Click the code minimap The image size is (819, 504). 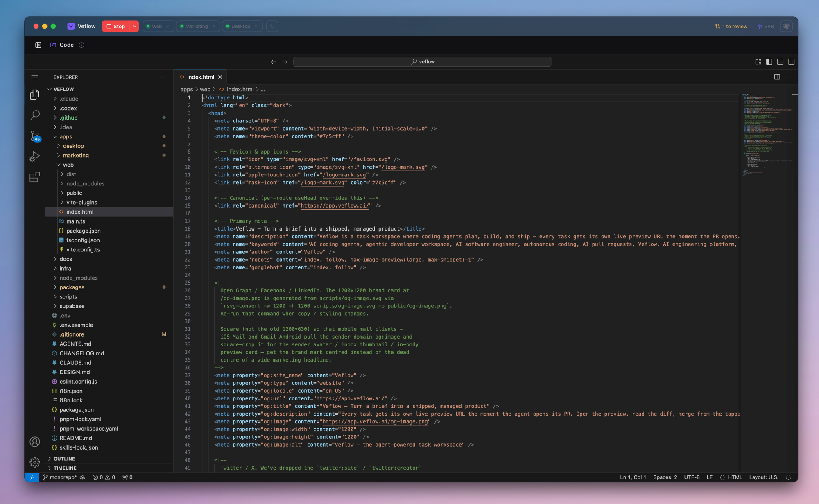pyautogui.click(x=767, y=135)
